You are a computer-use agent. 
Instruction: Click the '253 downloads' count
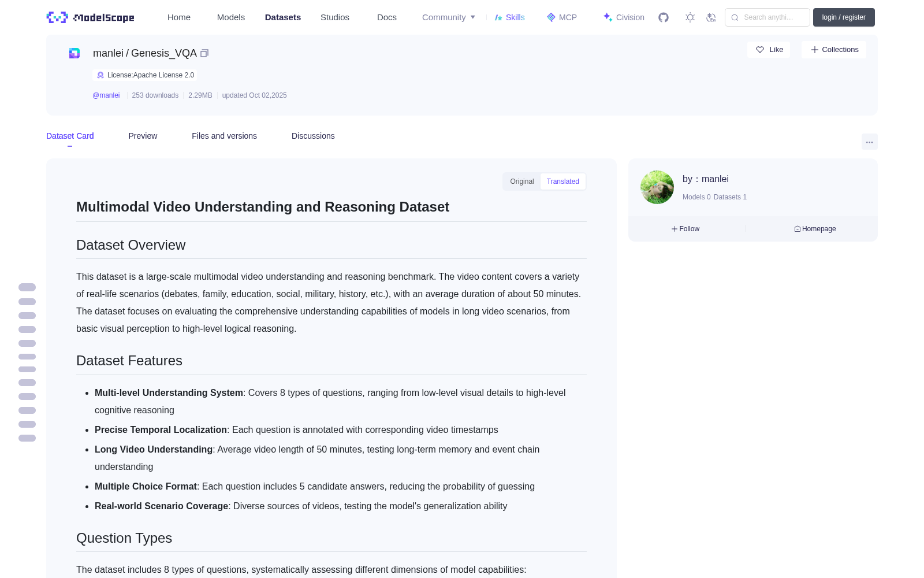point(155,95)
